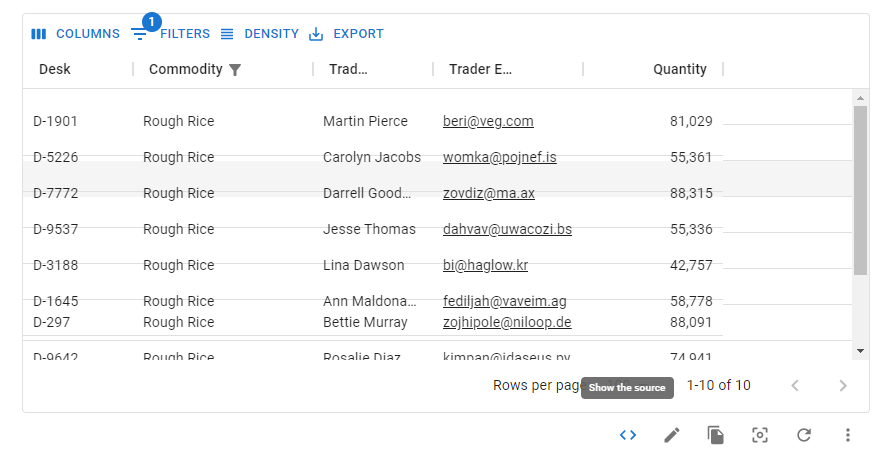Open the Filters panel with active badge

point(171,34)
